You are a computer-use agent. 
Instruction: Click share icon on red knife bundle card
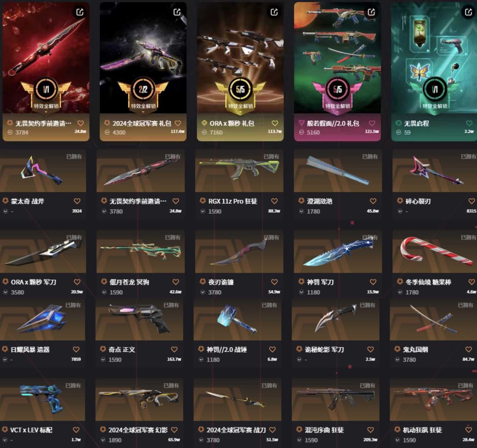pyautogui.click(x=79, y=12)
